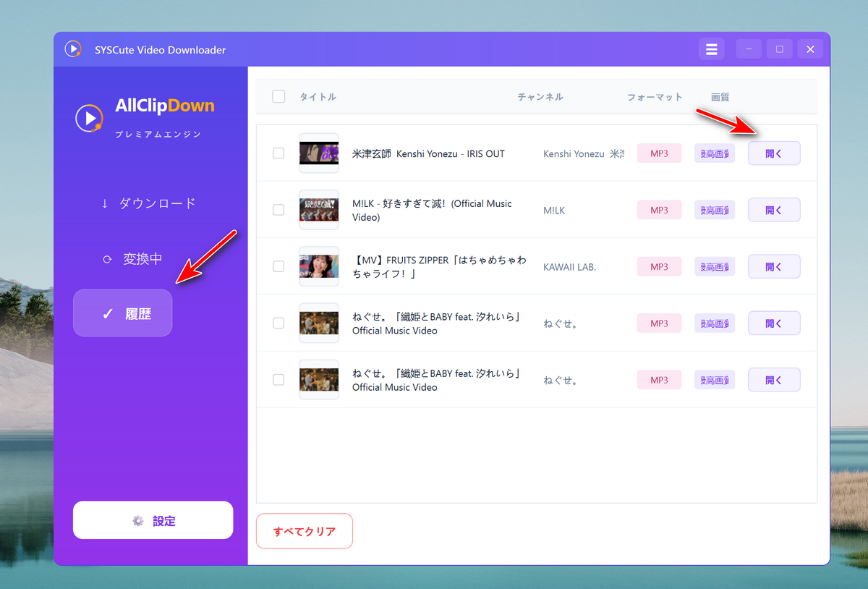
Task: Check the box for the FRUITS ZIPPER video
Action: click(x=278, y=266)
